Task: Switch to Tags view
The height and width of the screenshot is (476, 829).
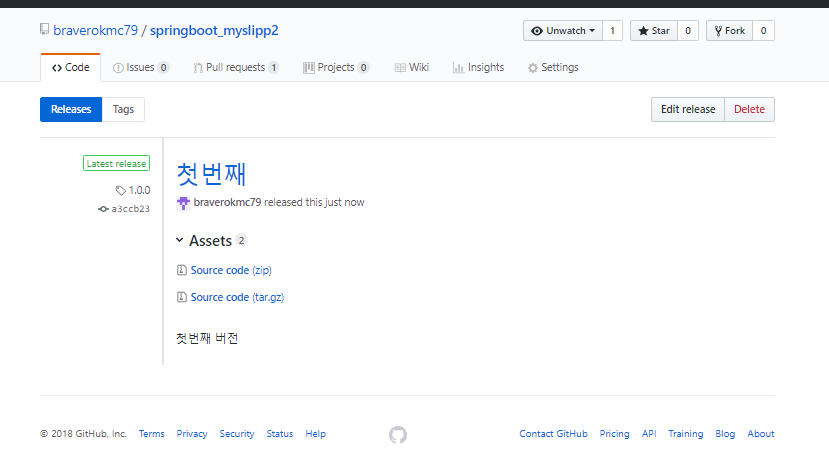Action: [123, 109]
